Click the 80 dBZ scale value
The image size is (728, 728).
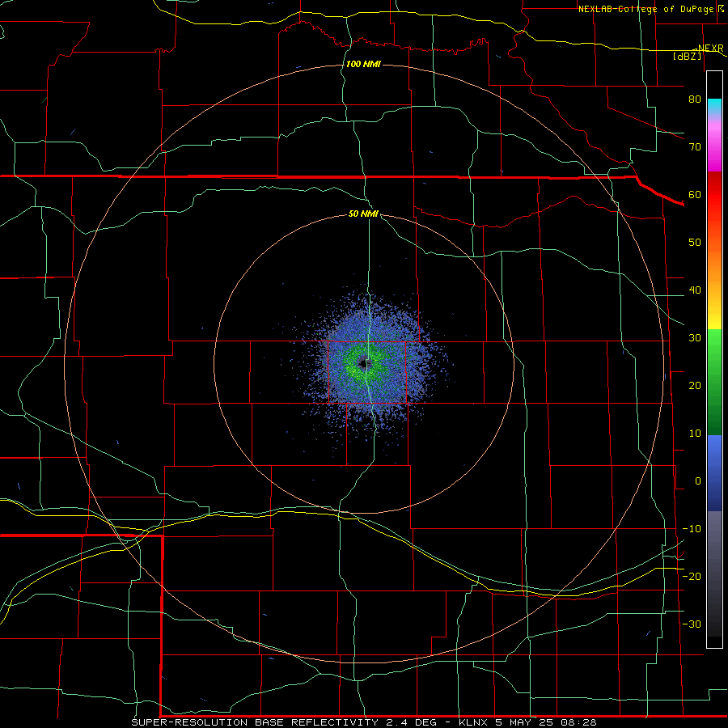point(695,99)
